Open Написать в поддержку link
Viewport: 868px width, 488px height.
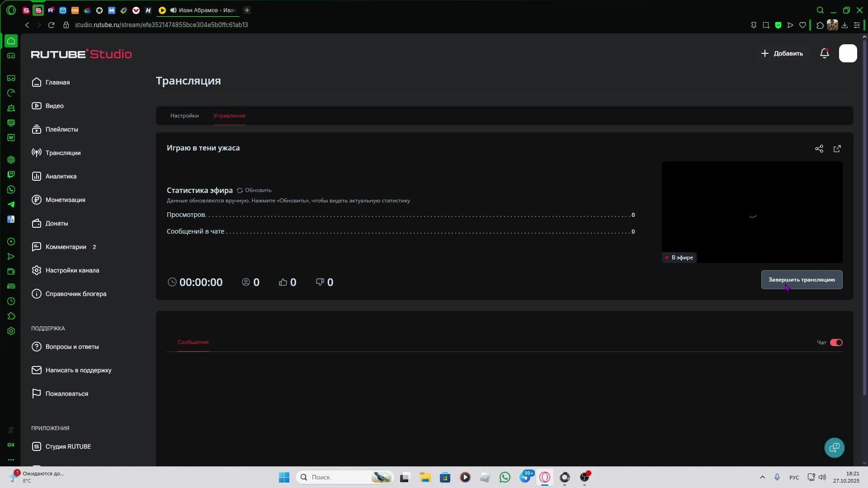point(78,370)
